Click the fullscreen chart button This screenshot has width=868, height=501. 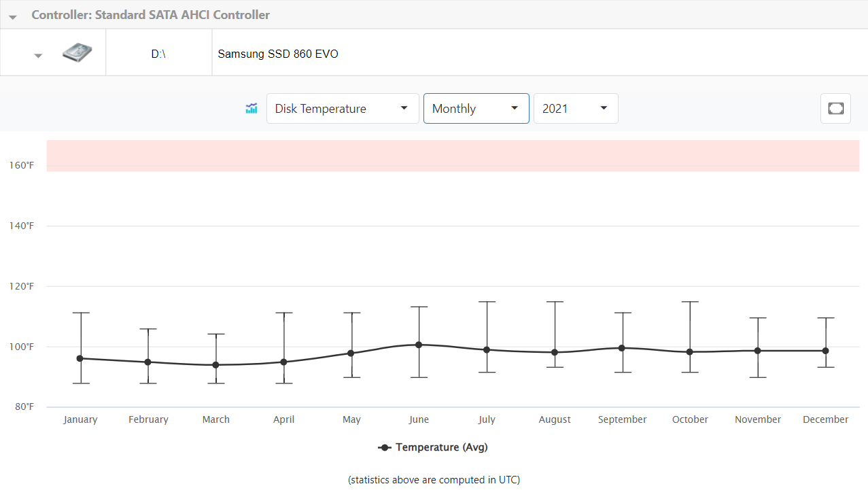click(835, 109)
